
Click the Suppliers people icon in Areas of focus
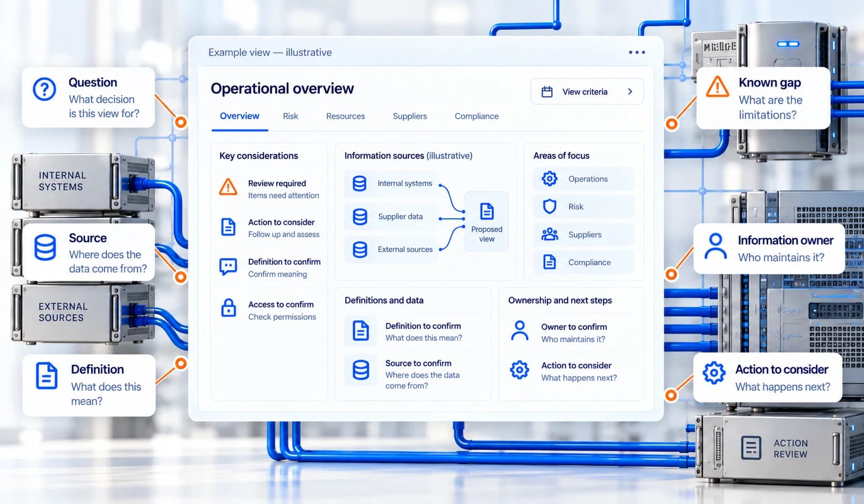tap(550, 234)
